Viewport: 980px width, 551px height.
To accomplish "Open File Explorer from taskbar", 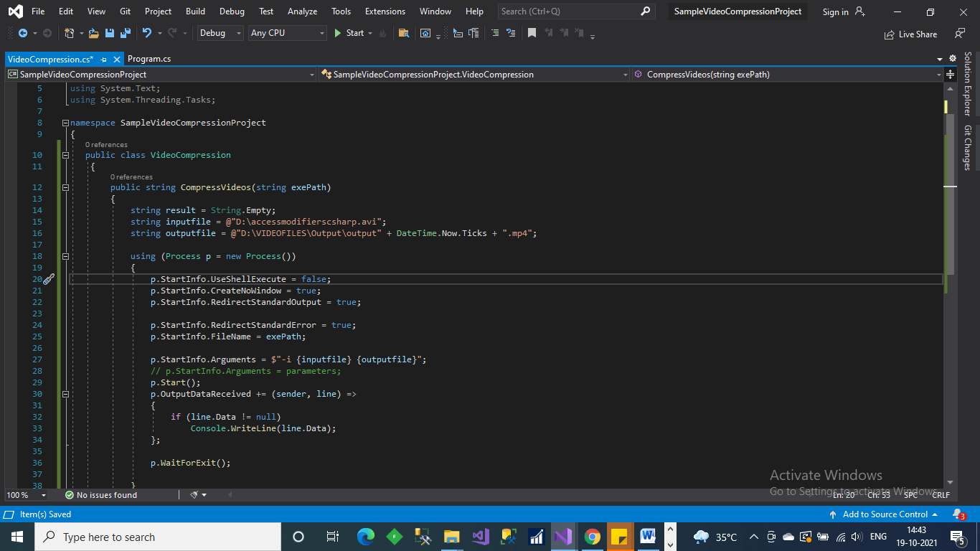I will 451,537.
